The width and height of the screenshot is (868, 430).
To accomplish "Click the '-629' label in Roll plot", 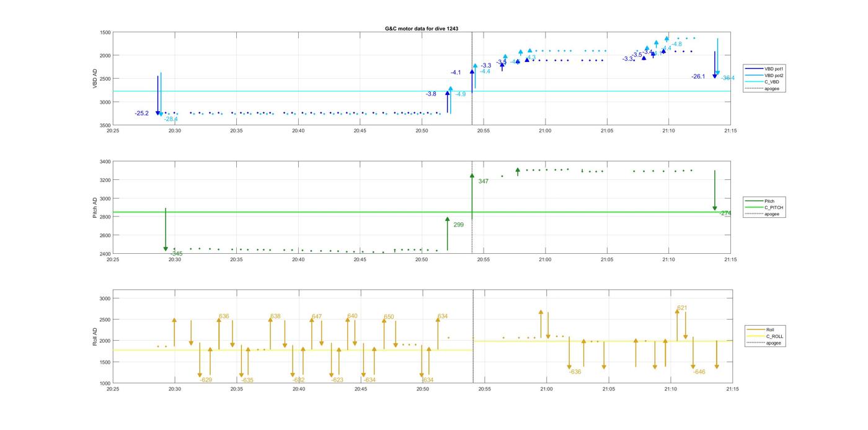I will coord(206,380).
